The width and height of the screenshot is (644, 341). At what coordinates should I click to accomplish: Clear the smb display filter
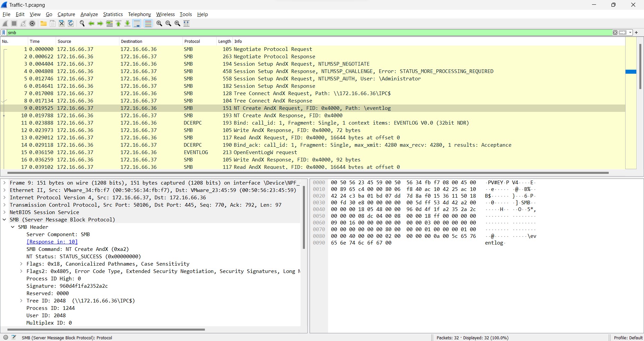pyautogui.click(x=615, y=32)
